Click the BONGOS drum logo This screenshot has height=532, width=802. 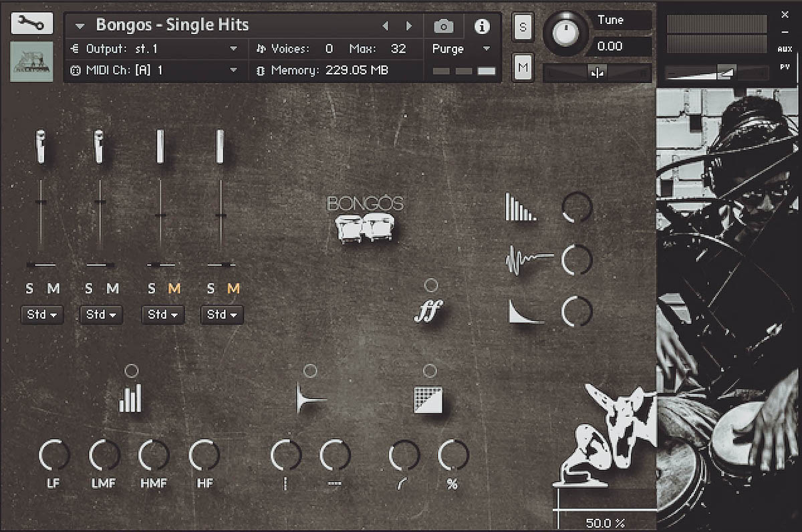tap(365, 220)
